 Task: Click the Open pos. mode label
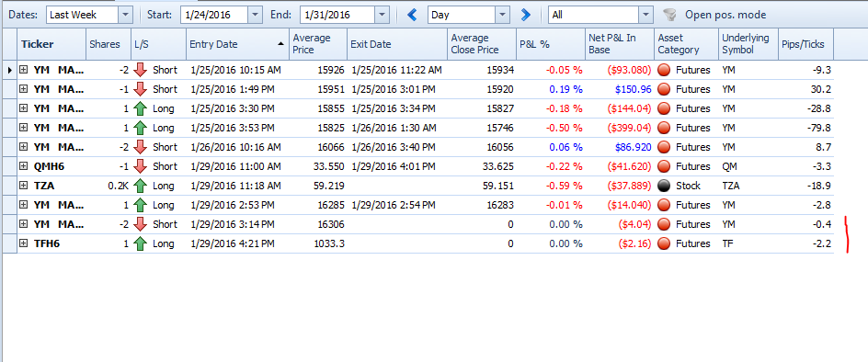pyautogui.click(x=725, y=15)
